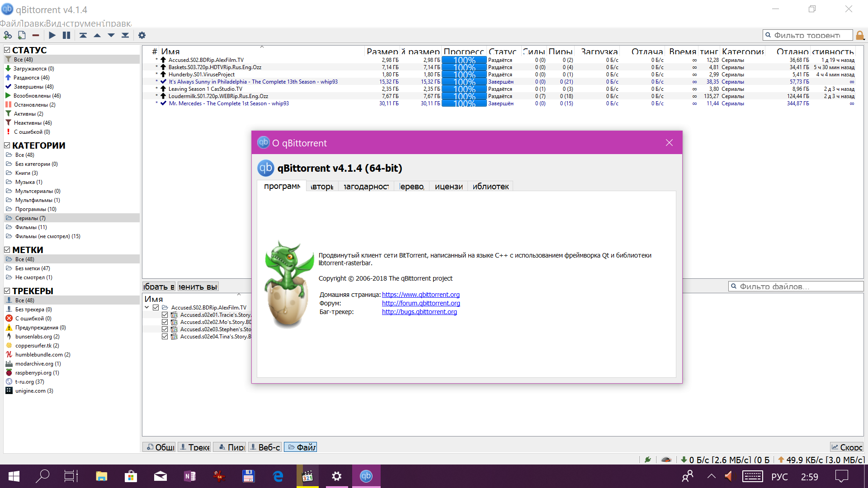Open the forum.qbittorrent.org link
The height and width of the screenshot is (488, 868).
point(420,303)
